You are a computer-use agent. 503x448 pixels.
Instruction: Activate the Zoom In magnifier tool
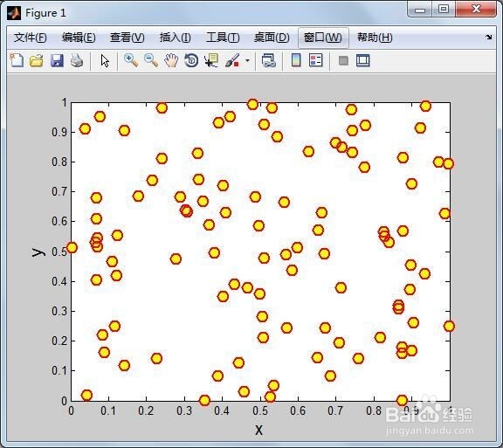coord(131,60)
